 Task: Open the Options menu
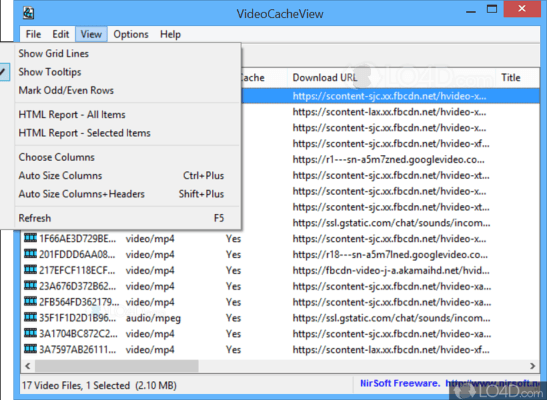pos(131,34)
